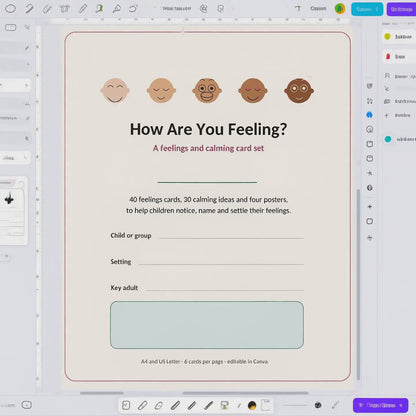
Task: Click the division-like icon at bottom of right strip
Action: tap(370, 238)
